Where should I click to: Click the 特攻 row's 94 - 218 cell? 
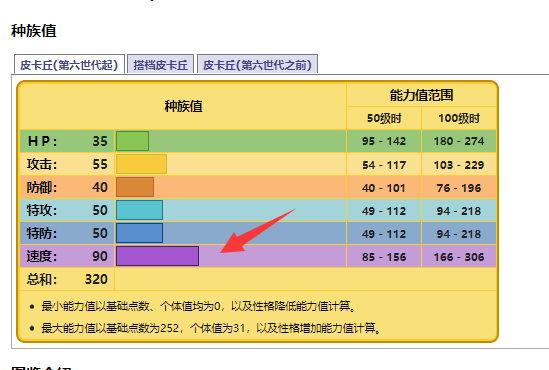(x=459, y=211)
